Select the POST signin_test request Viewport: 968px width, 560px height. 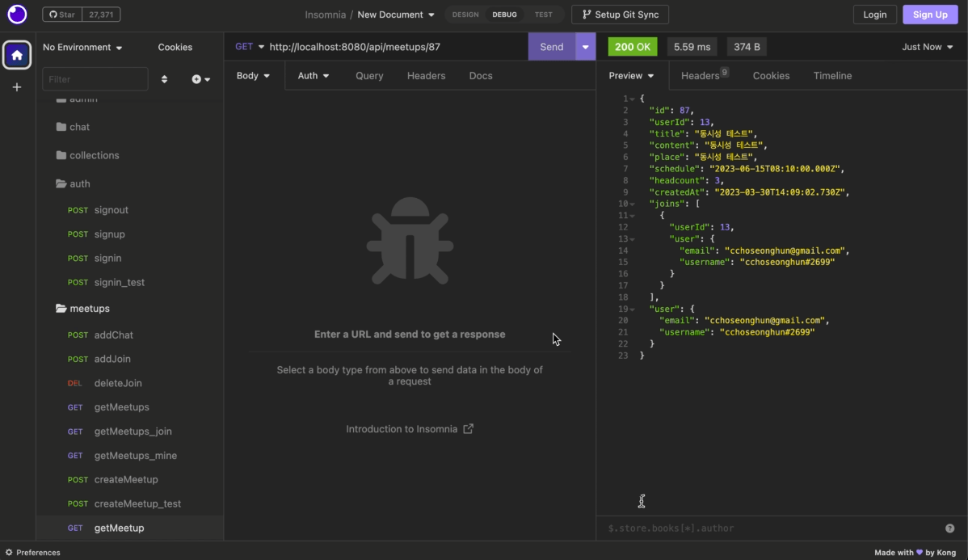coord(129,282)
